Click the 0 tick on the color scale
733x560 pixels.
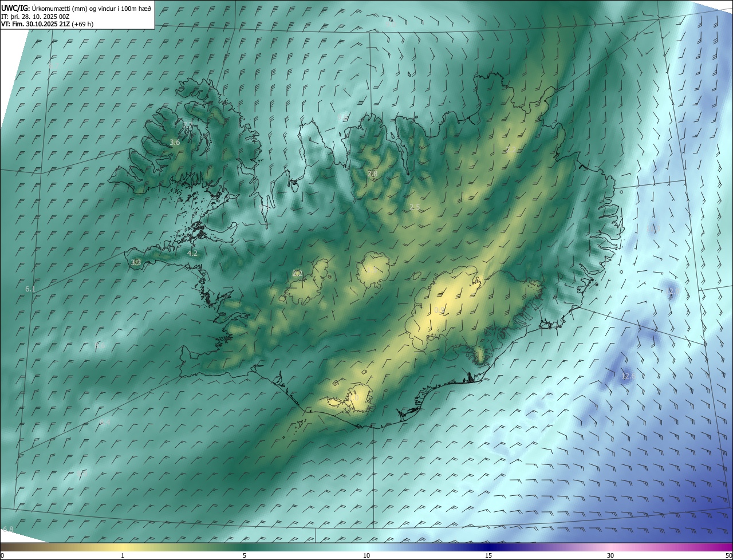[2, 555]
